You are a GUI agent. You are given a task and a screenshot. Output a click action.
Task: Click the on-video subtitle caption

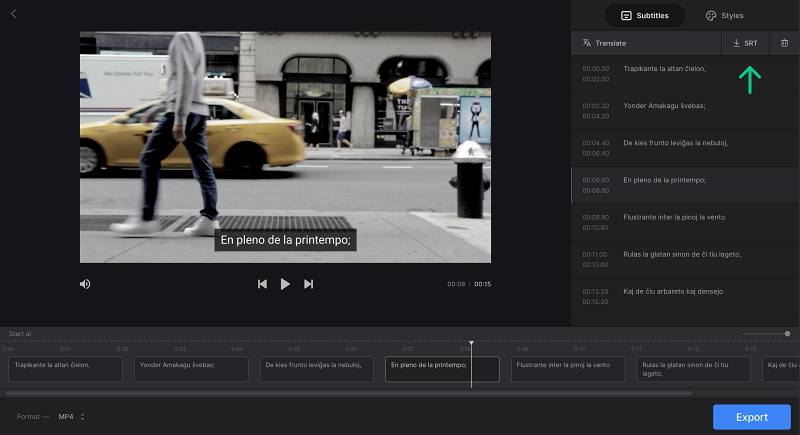[x=285, y=240]
